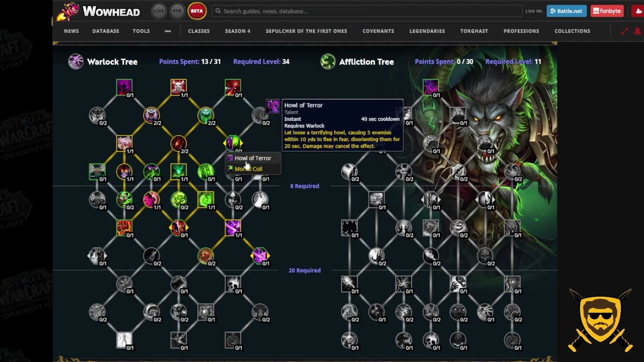Select the pink brain square talent

[124, 143]
